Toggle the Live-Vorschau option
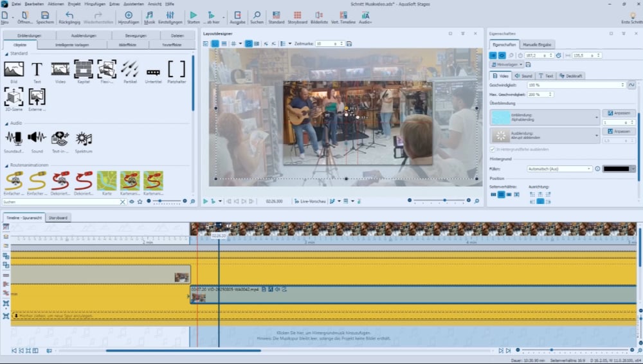643x364 pixels. click(x=309, y=201)
